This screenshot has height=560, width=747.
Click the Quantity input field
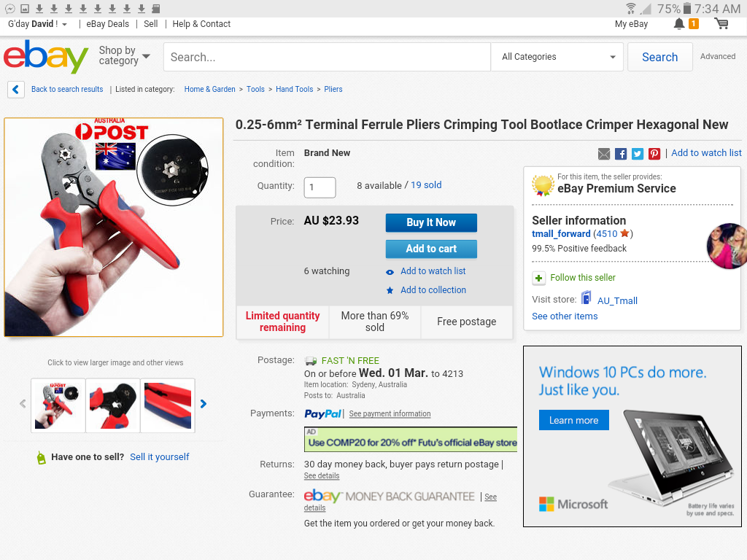click(320, 187)
